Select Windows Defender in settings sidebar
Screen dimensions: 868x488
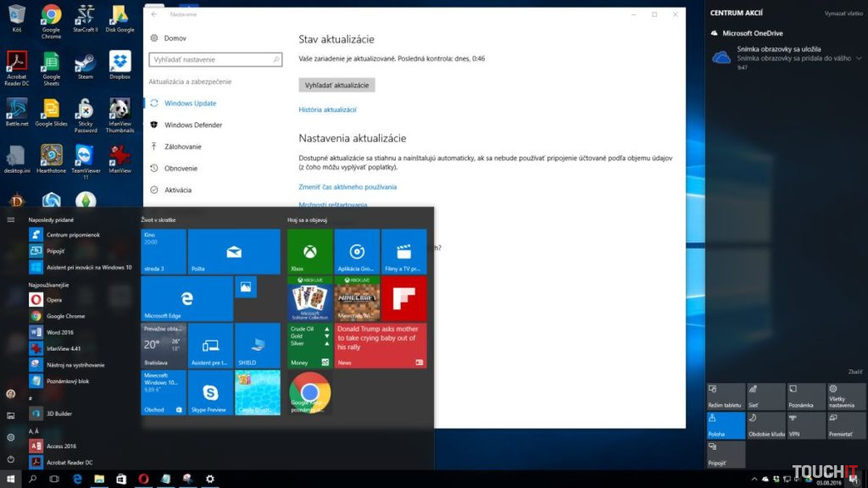pyautogui.click(x=192, y=125)
